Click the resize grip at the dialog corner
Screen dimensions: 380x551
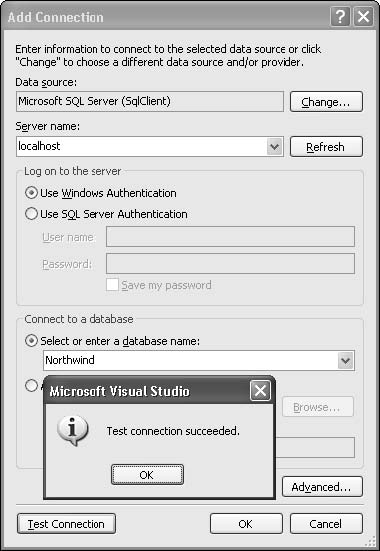click(370, 542)
